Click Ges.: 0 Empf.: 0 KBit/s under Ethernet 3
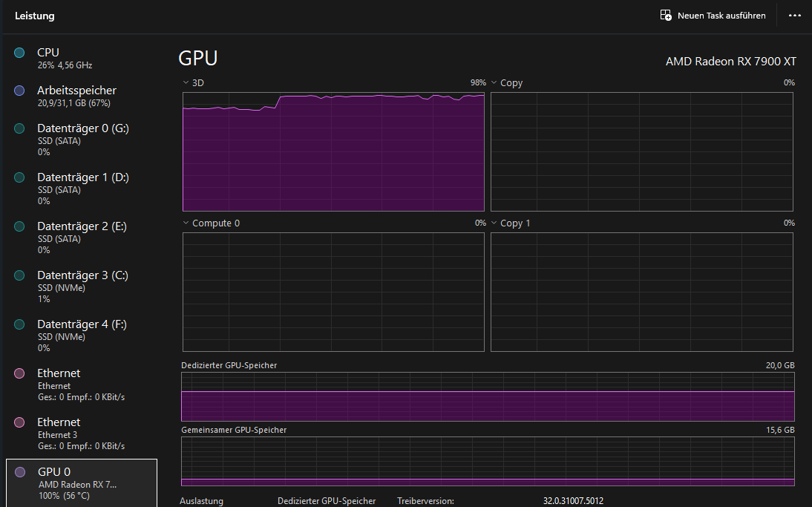812x507 pixels. pyautogui.click(x=82, y=446)
